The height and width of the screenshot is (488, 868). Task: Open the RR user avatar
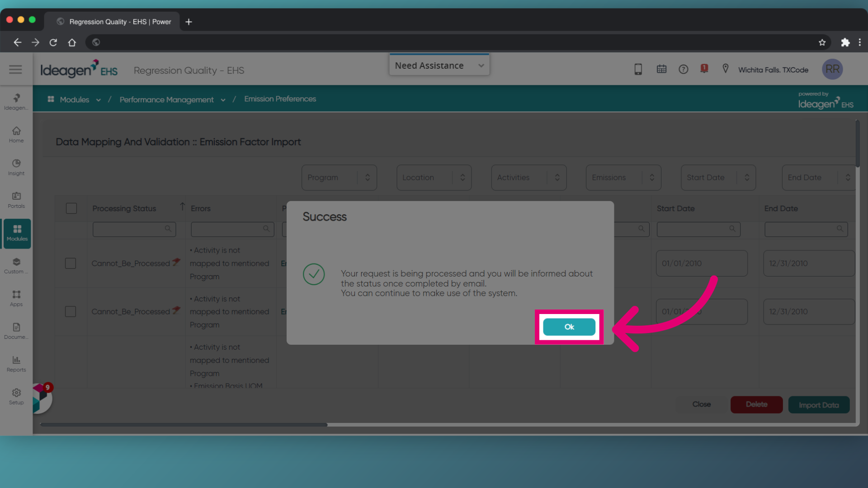coord(832,69)
